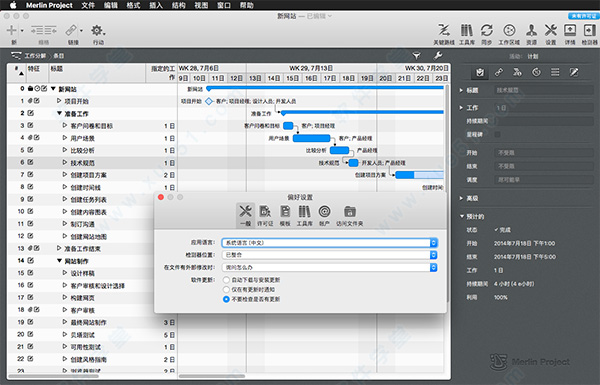
Task: Select the 一般 general preferences tab
Action: coord(245,215)
